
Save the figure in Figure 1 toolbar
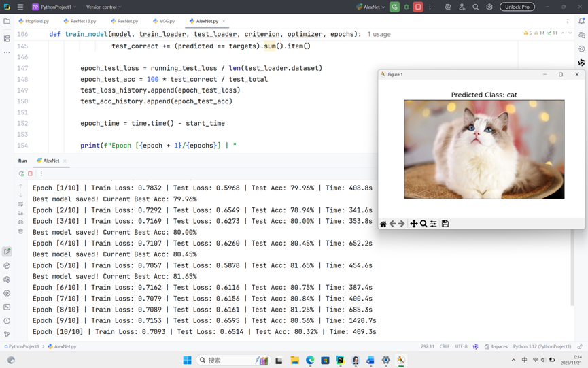445,224
